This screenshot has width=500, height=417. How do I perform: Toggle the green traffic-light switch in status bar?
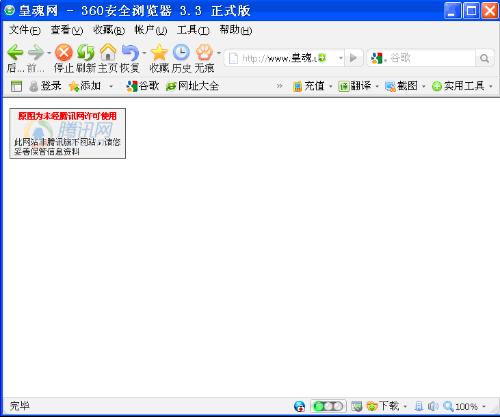(x=328, y=406)
